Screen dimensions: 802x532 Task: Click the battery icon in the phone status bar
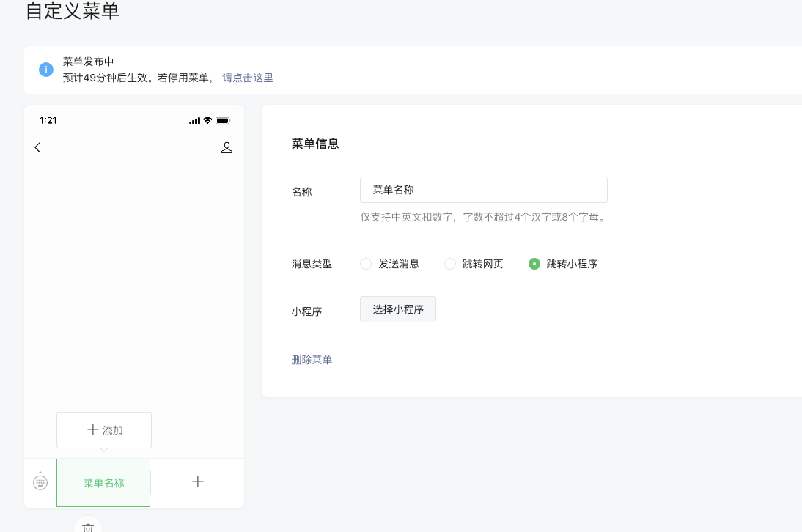point(223,120)
